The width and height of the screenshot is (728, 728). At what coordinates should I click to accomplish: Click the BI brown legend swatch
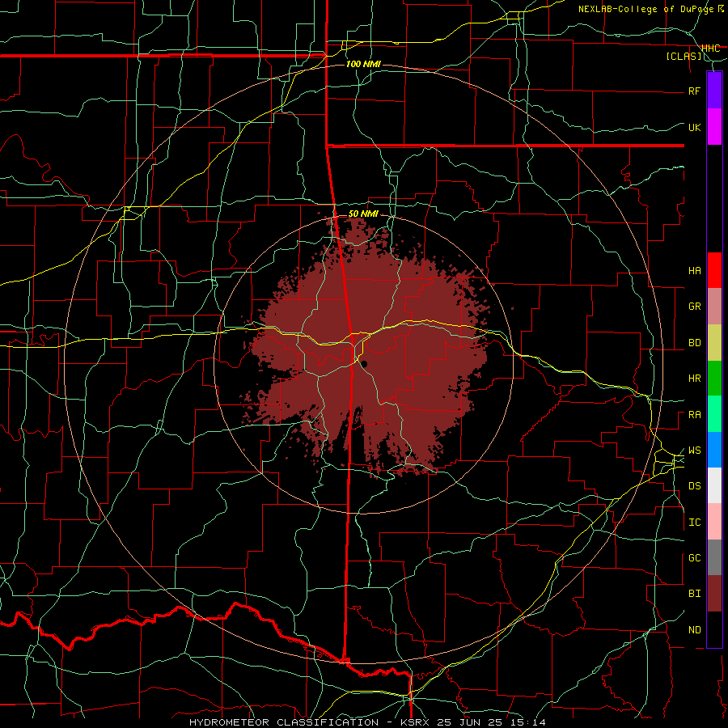[x=714, y=594]
